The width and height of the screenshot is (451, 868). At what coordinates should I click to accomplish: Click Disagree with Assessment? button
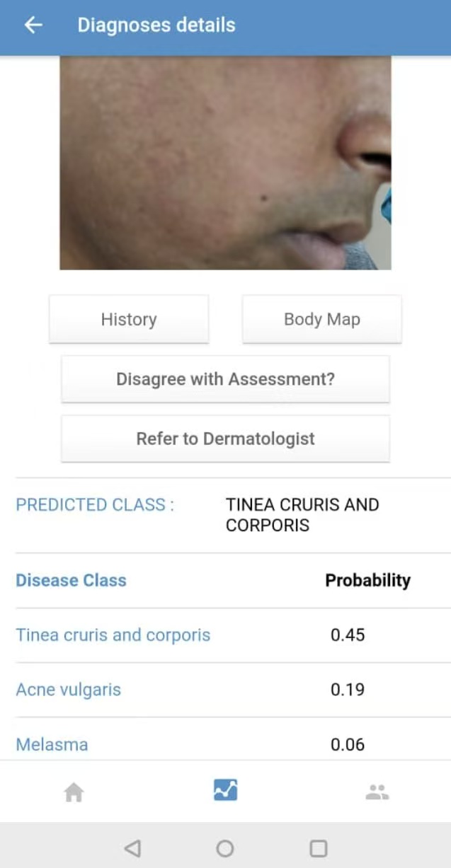click(225, 379)
